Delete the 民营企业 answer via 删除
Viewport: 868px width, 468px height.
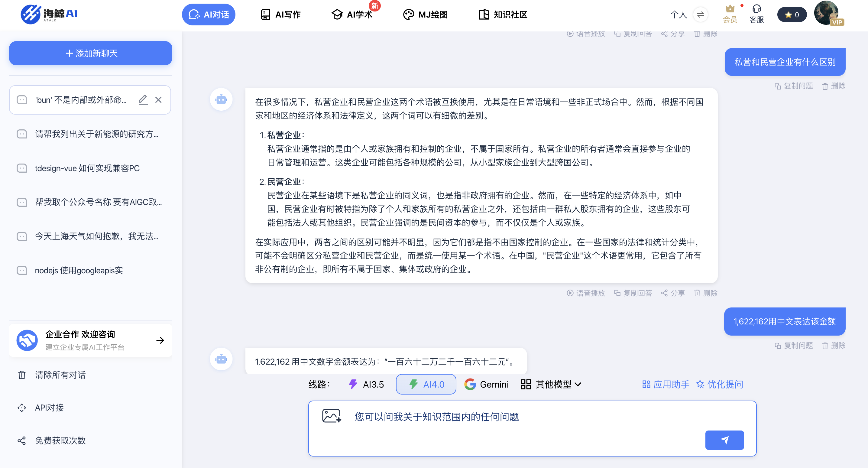coord(706,293)
